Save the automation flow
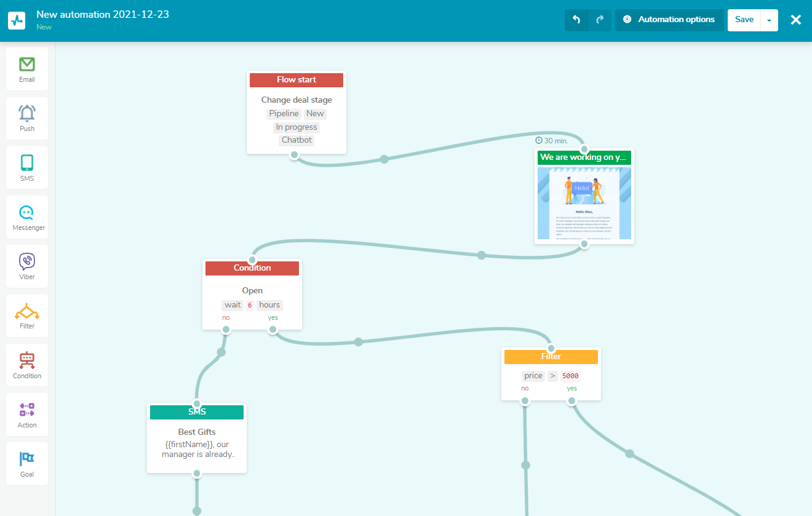The width and height of the screenshot is (812, 516). [x=744, y=20]
